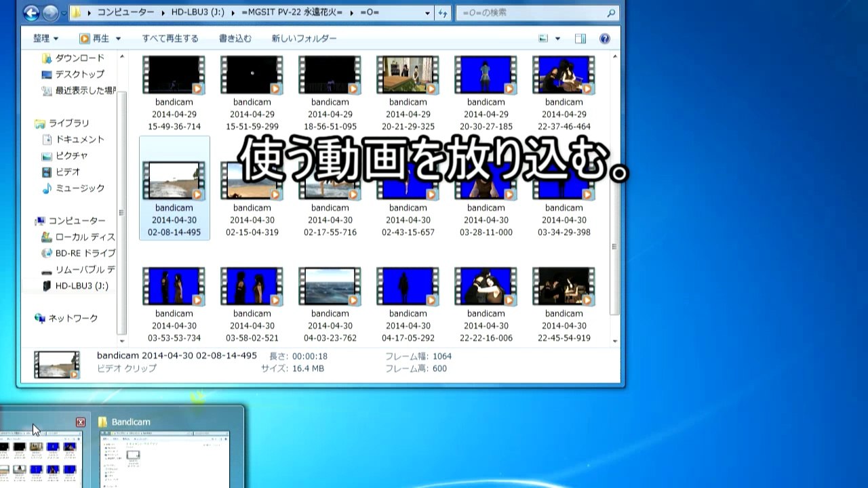Screen dimensions: 868x488
Task: Open the view options dropdown arrow
Action: point(557,39)
